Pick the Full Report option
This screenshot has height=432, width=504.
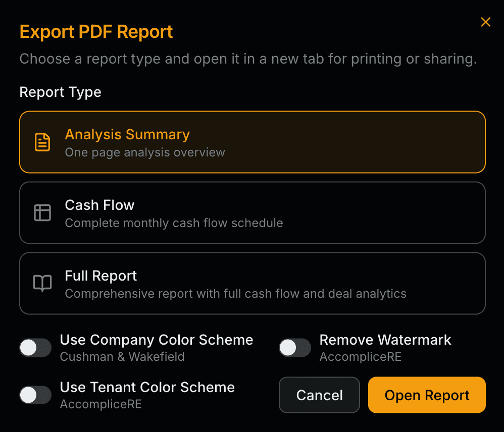pyautogui.click(x=253, y=283)
